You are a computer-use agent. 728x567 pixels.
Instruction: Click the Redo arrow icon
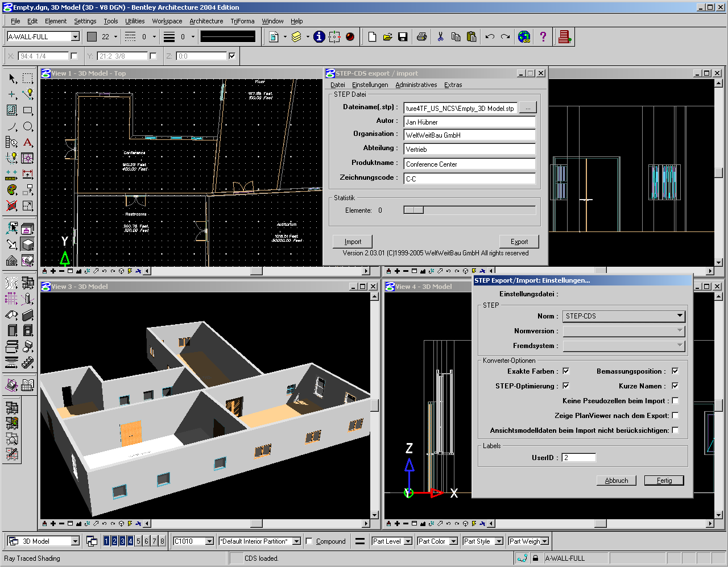coord(505,37)
